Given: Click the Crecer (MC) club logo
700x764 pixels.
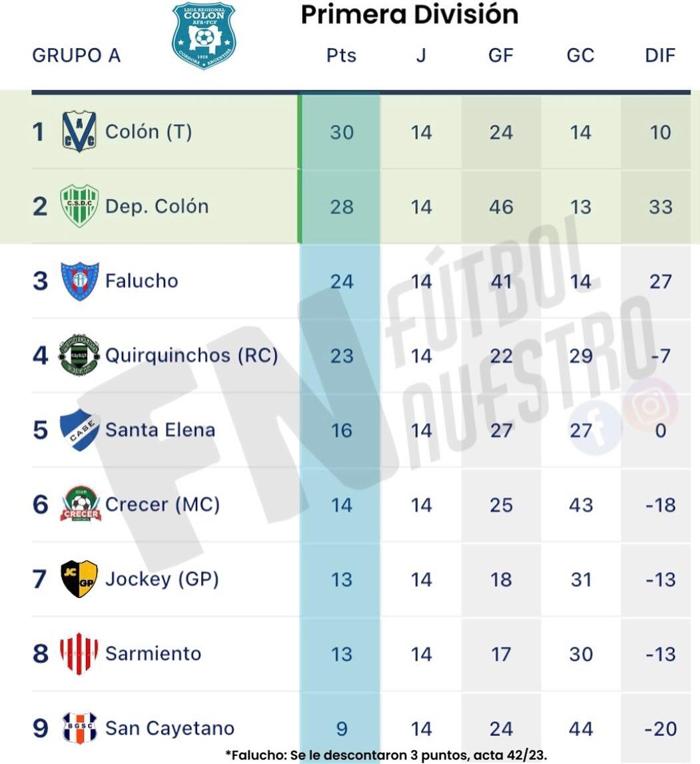Looking at the screenshot, I should click(x=80, y=504).
